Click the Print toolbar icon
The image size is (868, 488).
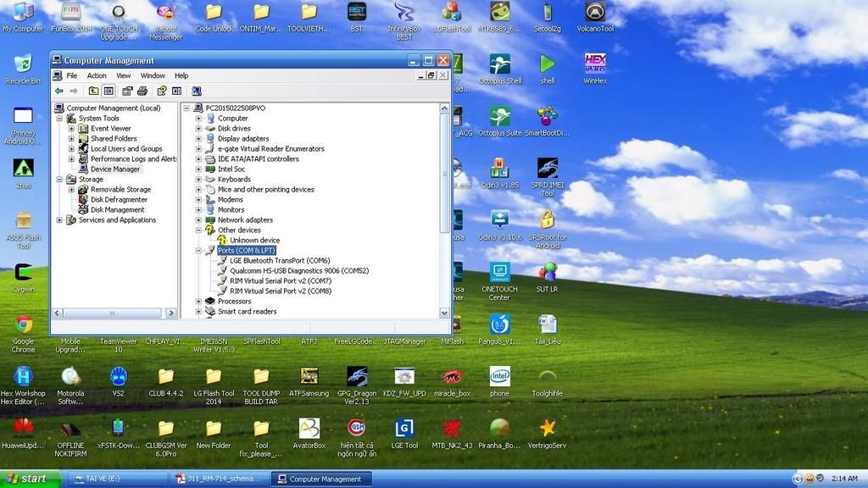142,91
